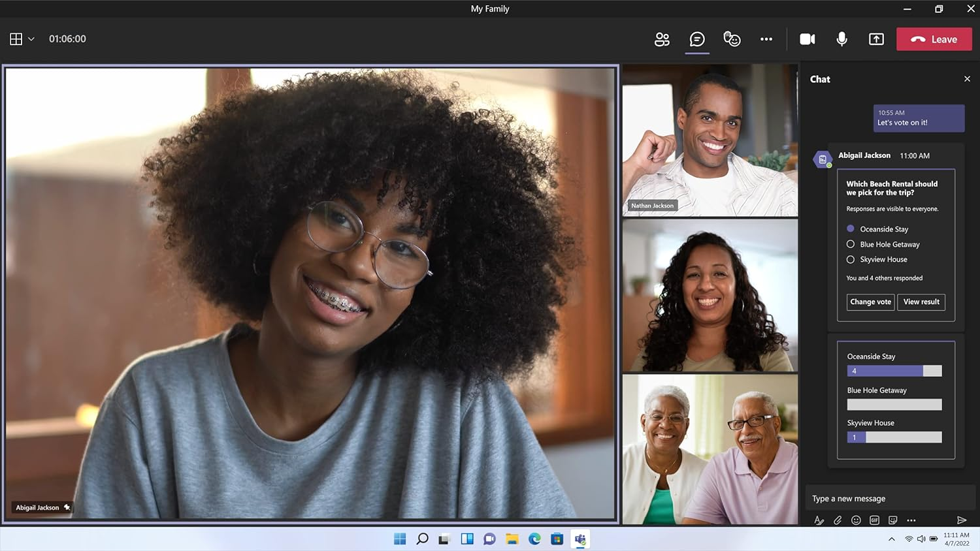Open Microsoft Edge from the taskbar

[x=534, y=539]
